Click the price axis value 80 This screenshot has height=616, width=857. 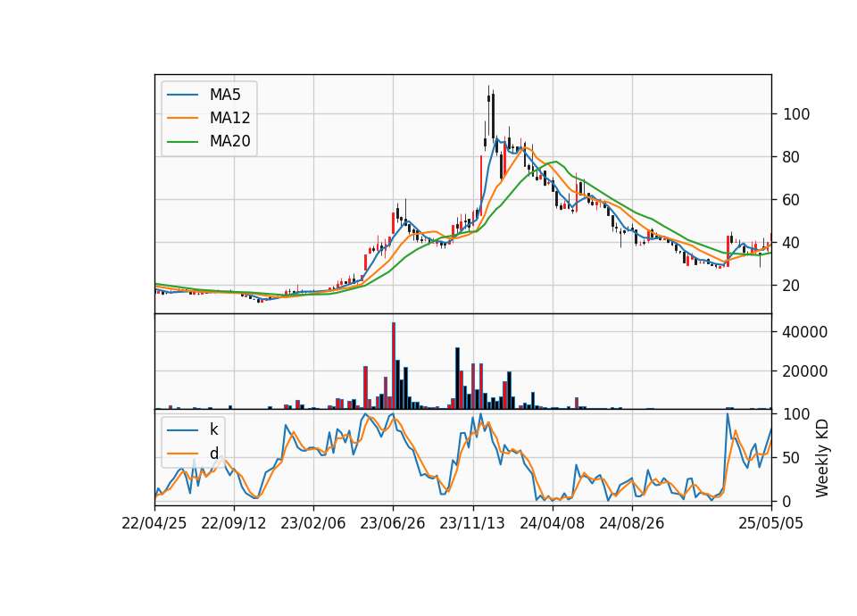(792, 157)
